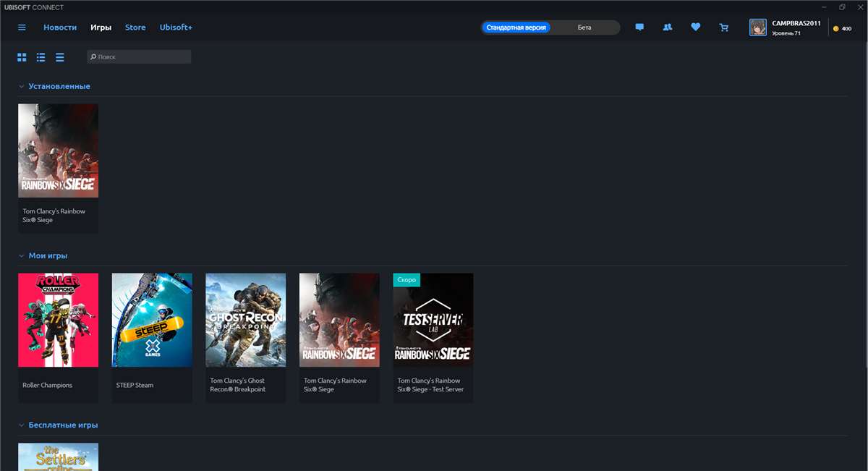Open the Ubisoft+ tab

point(176,27)
